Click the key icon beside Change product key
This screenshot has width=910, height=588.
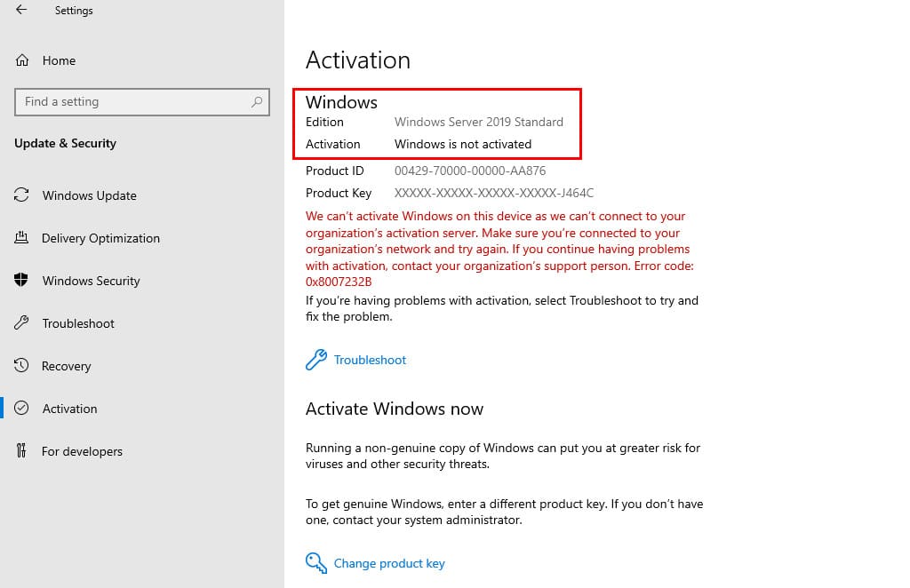pyautogui.click(x=316, y=562)
